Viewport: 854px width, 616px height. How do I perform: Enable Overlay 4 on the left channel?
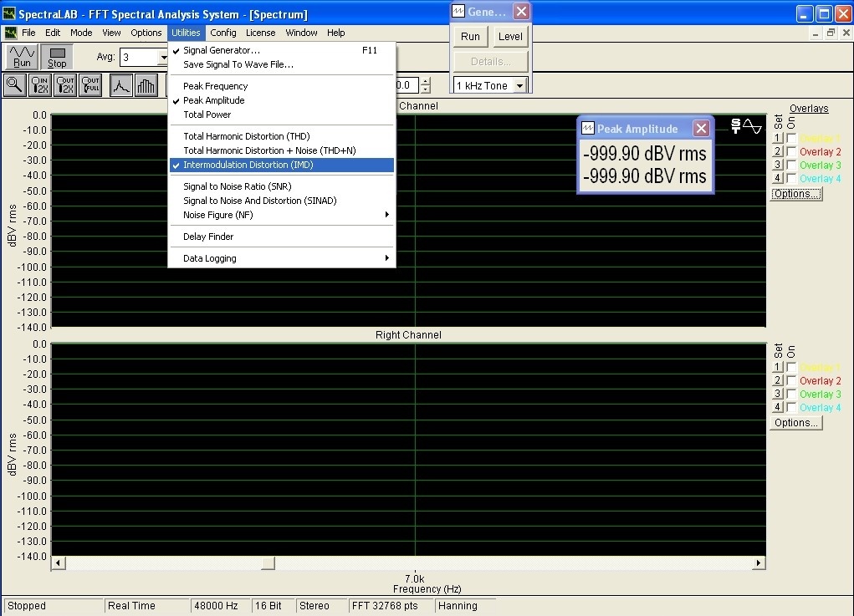point(791,179)
